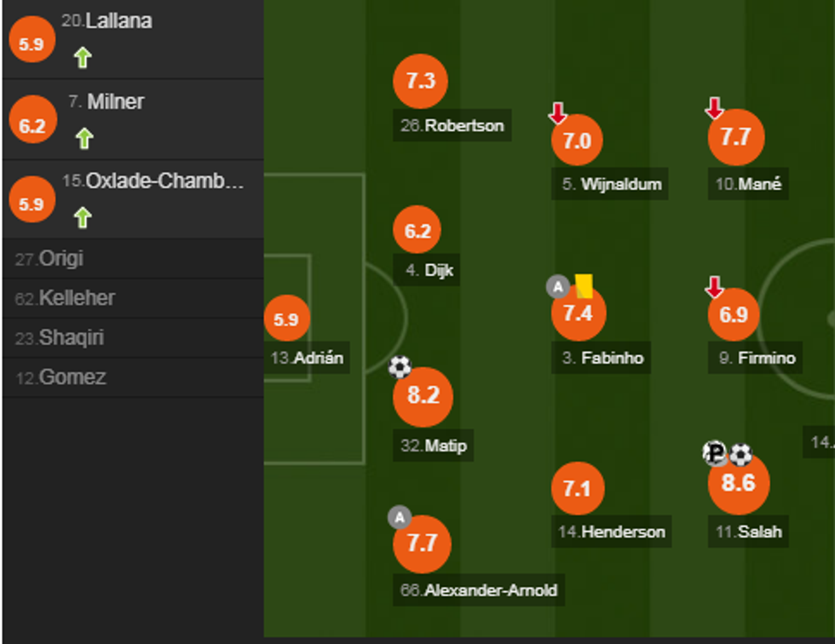Viewport: 835px width, 644px height.
Task: Click Salah's 8.6 rating circle
Action: click(x=738, y=484)
